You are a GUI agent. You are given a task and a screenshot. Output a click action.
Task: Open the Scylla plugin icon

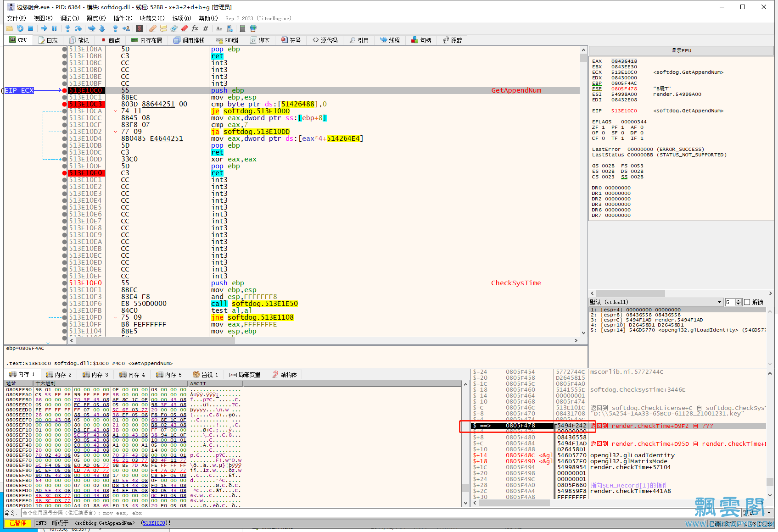coord(140,28)
